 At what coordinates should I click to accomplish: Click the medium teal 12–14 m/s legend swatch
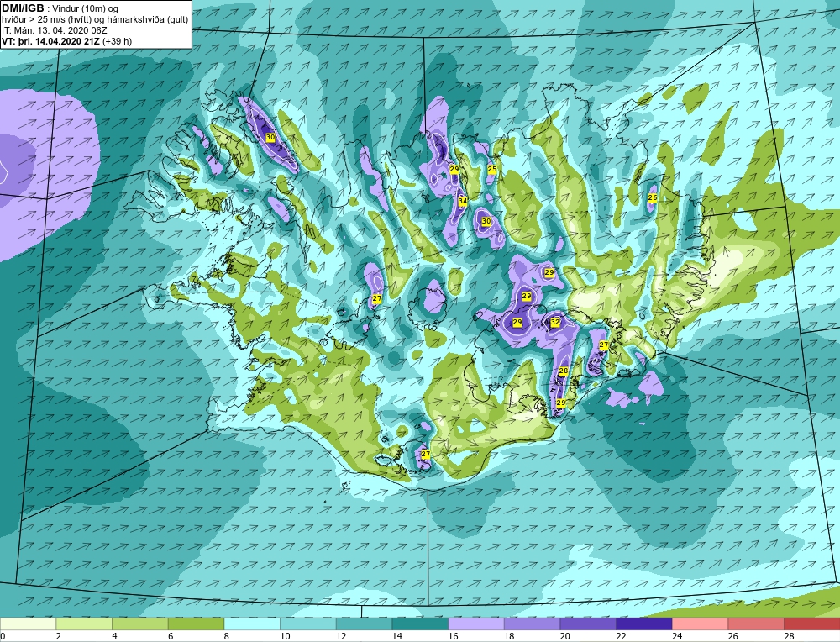(364, 624)
